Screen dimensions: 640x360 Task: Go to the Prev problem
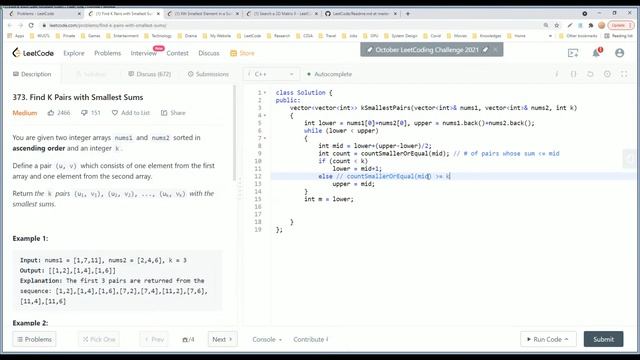pos(154,339)
